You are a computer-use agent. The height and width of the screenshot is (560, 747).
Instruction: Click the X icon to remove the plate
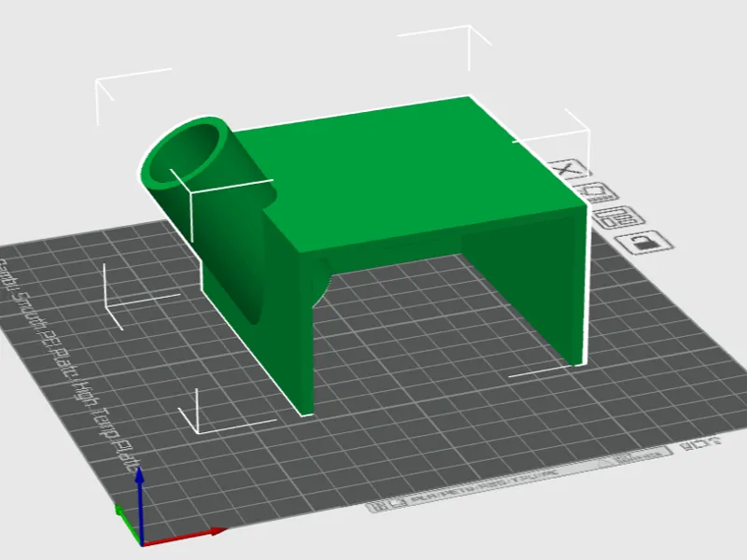tap(568, 169)
